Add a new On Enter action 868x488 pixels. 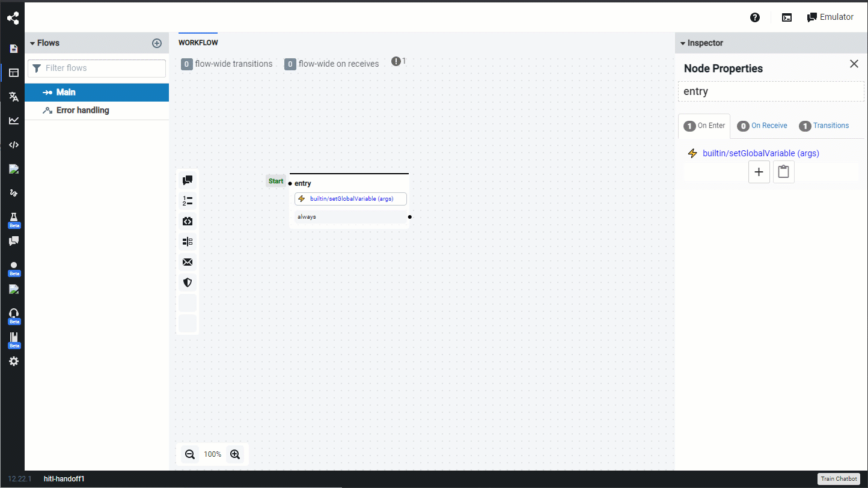(x=759, y=172)
